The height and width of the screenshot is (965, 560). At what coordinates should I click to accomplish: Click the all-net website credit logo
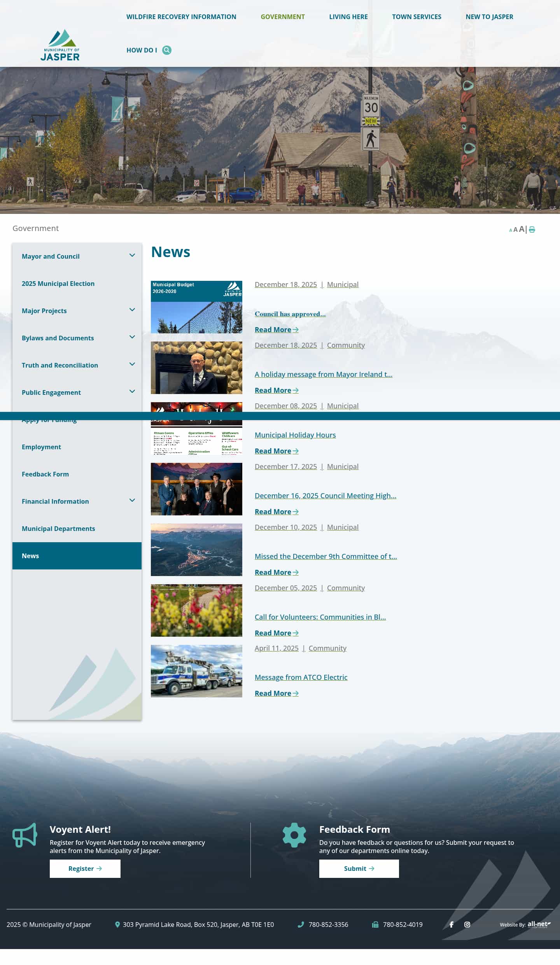[x=539, y=924]
